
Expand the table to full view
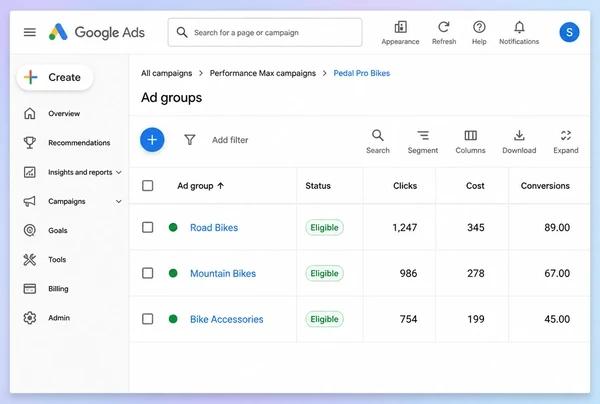[x=566, y=141]
